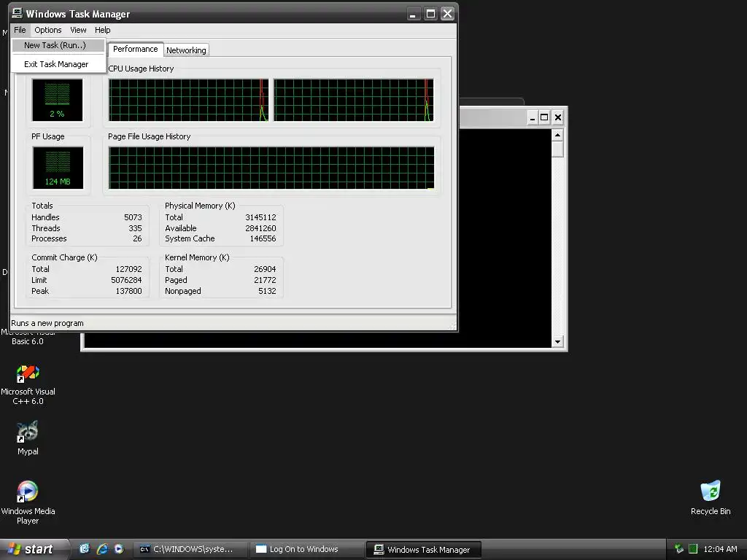Click Available memory value 2841260
Screen dimensions: 747x560
click(260, 228)
